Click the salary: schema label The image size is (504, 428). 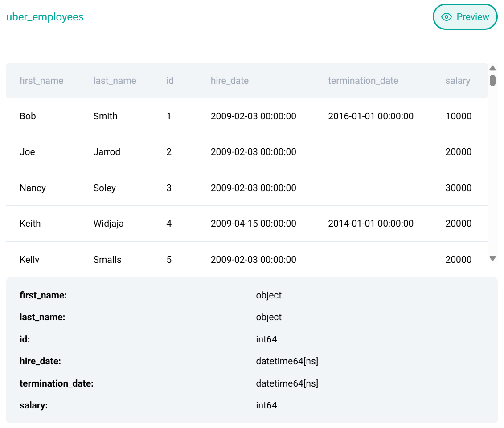[x=33, y=405]
